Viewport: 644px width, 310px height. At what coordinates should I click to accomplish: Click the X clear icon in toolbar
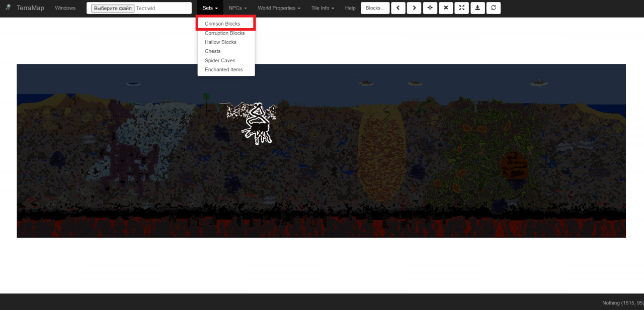446,8
